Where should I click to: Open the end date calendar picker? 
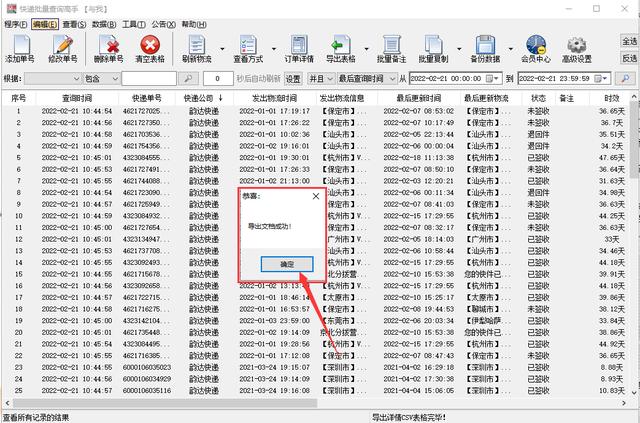pyautogui.click(x=603, y=78)
